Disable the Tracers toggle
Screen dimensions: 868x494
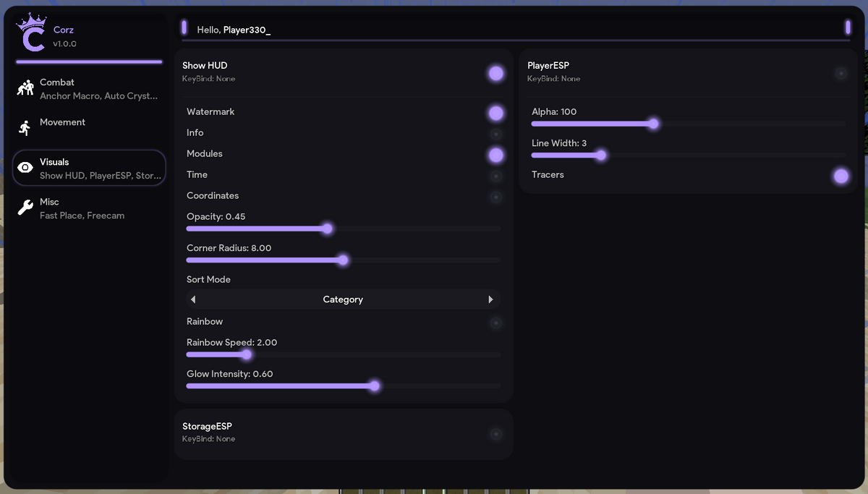pos(841,176)
